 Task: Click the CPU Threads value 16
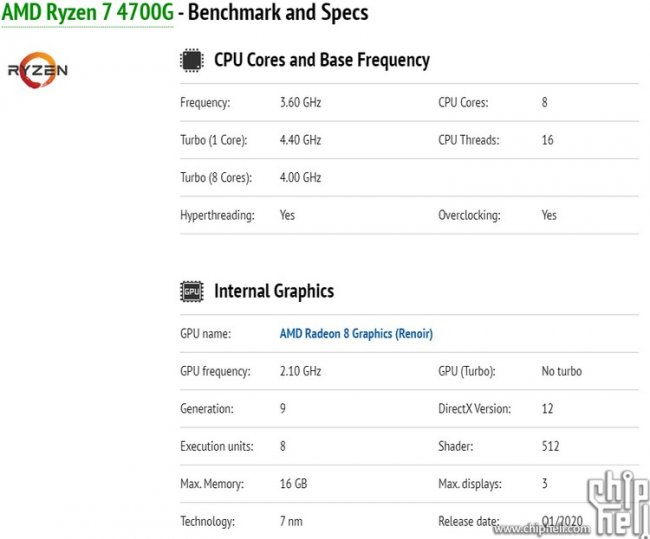(547, 140)
